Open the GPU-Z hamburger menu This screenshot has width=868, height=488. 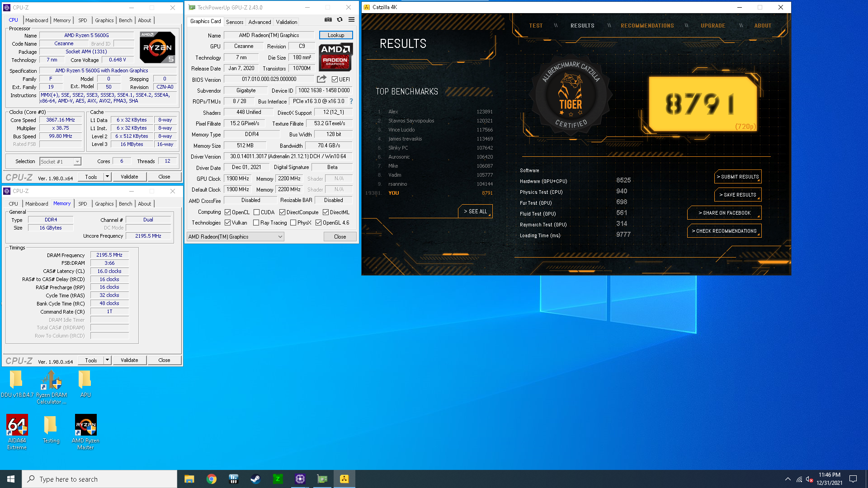coord(351,19)
